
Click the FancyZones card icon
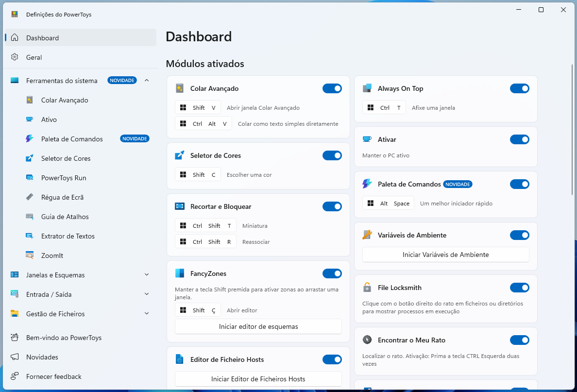(180, 273)
